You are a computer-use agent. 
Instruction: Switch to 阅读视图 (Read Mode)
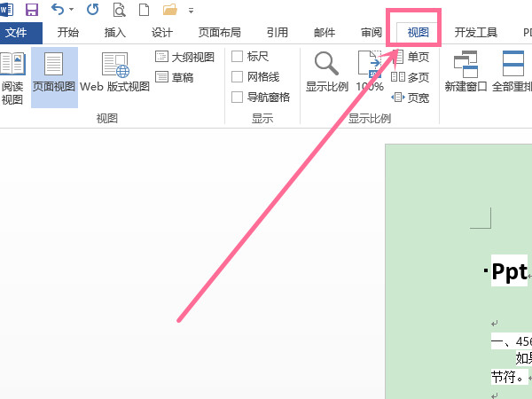coord(12,78)
